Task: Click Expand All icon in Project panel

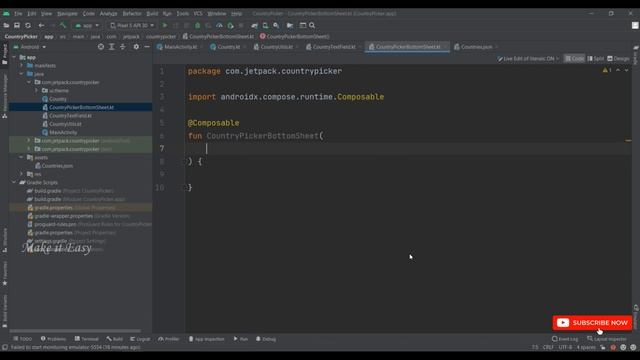Action: (111, 47)
